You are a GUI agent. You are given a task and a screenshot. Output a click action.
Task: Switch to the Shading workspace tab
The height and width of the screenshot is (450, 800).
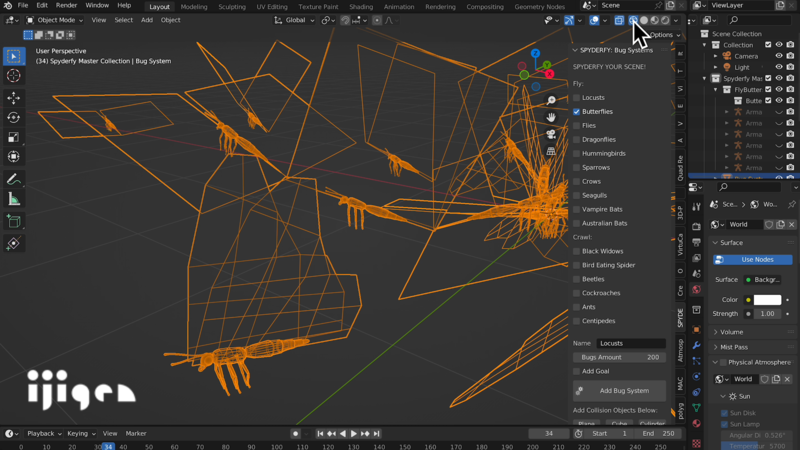[361, 7]
